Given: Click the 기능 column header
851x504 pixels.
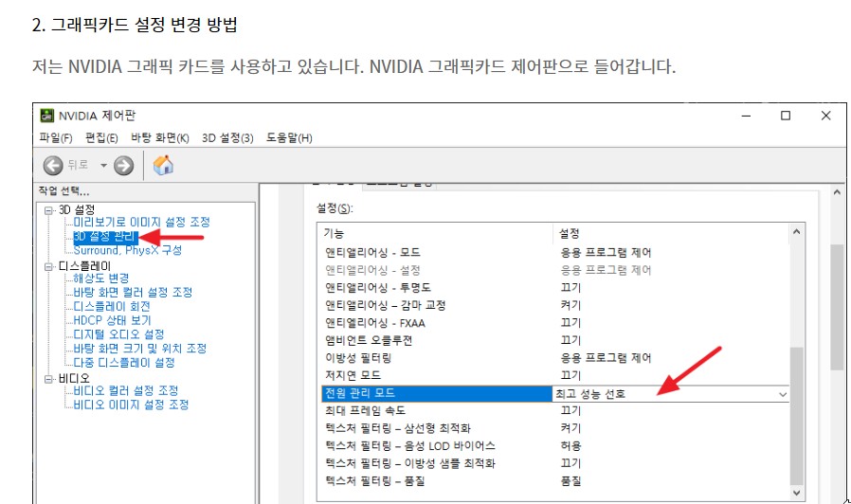Looking at the screenshot, I should point(436,233).
